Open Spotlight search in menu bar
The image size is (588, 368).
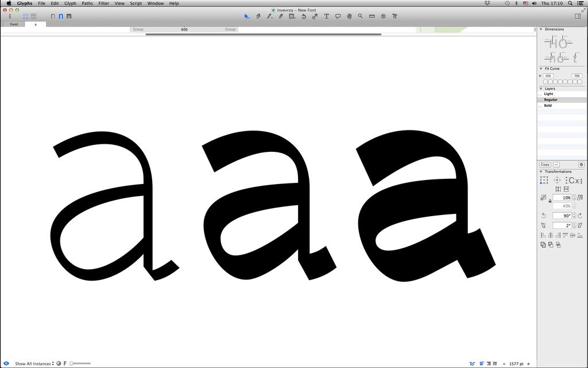pos(570,3)
